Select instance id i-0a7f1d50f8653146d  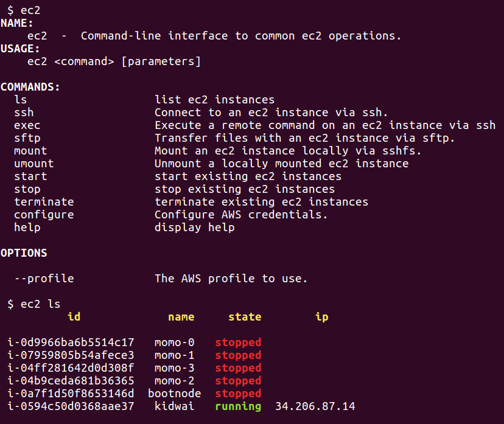[71, 394]
